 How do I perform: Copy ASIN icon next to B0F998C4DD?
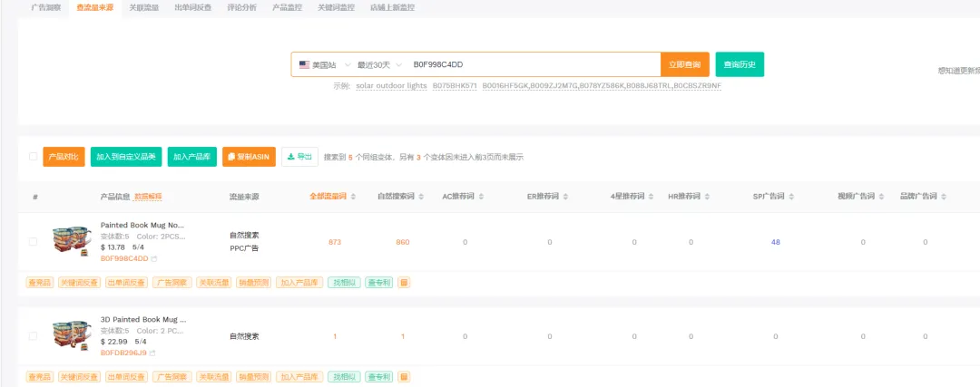[153, 258]
